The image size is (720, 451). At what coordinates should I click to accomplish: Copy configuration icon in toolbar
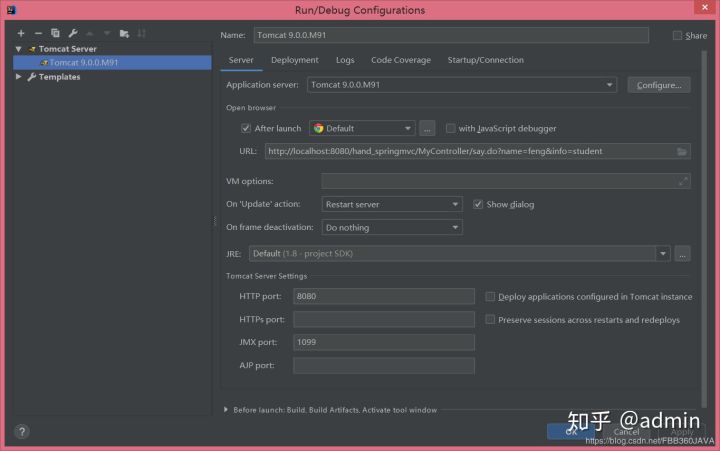click(x=55, y=33)
